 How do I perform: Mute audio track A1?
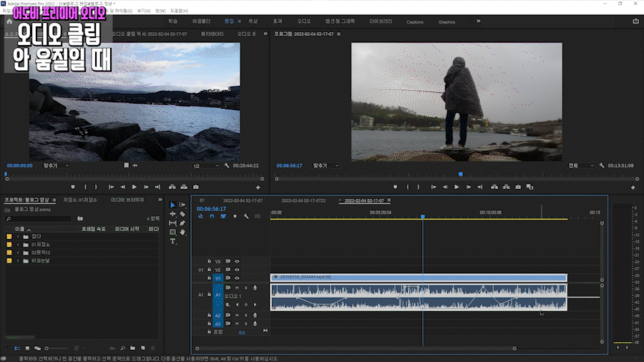tap(237, 288)
